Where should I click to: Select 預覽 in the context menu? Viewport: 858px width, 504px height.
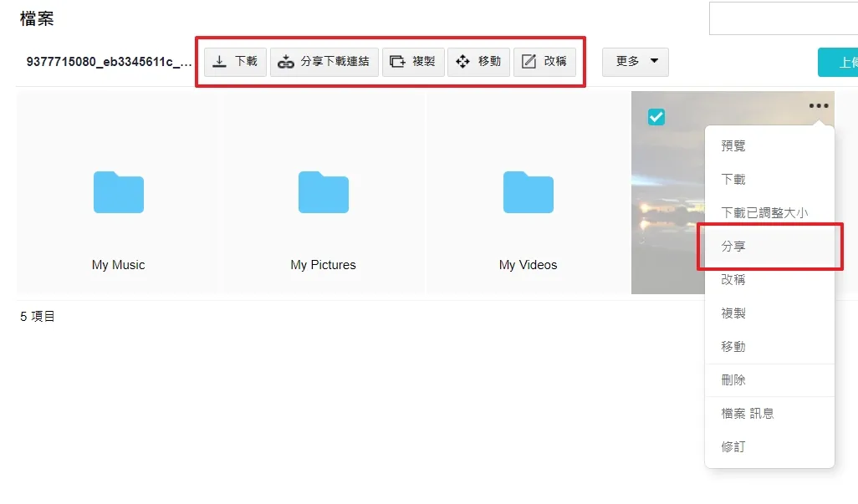pyautogui.click(x=769, y=146)
